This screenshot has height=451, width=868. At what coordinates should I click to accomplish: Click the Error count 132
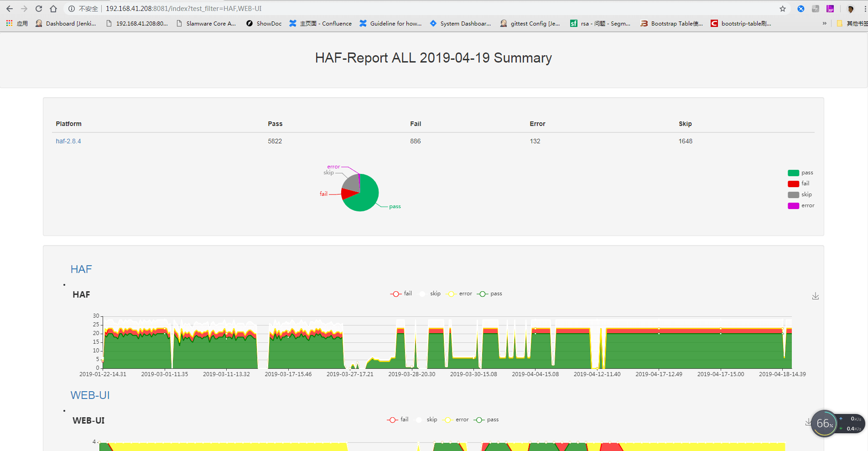click(x=535, y=141)
